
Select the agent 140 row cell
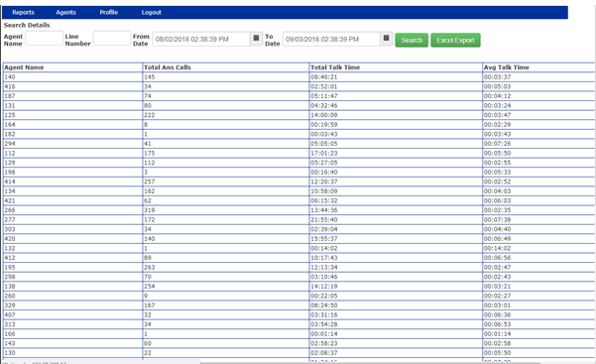[x=72, y=76]
